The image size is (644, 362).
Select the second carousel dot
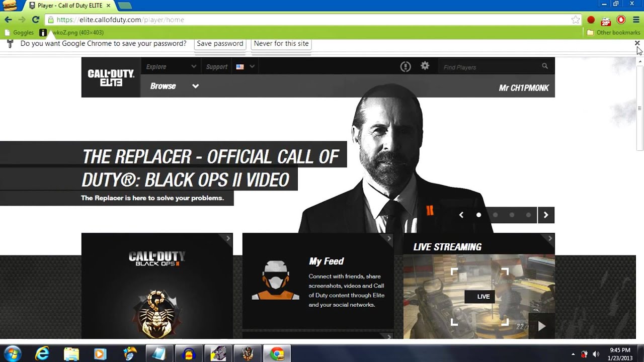coord(495,215)
